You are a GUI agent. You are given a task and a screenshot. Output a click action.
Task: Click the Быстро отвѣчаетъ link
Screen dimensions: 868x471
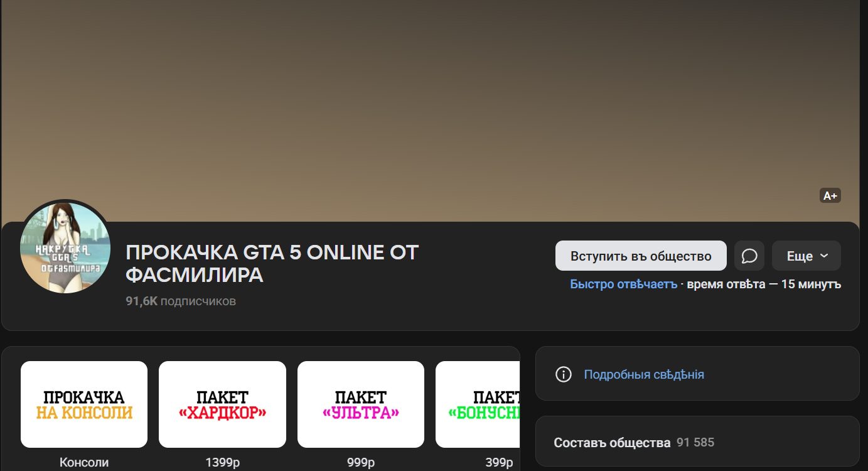point(624,284)
